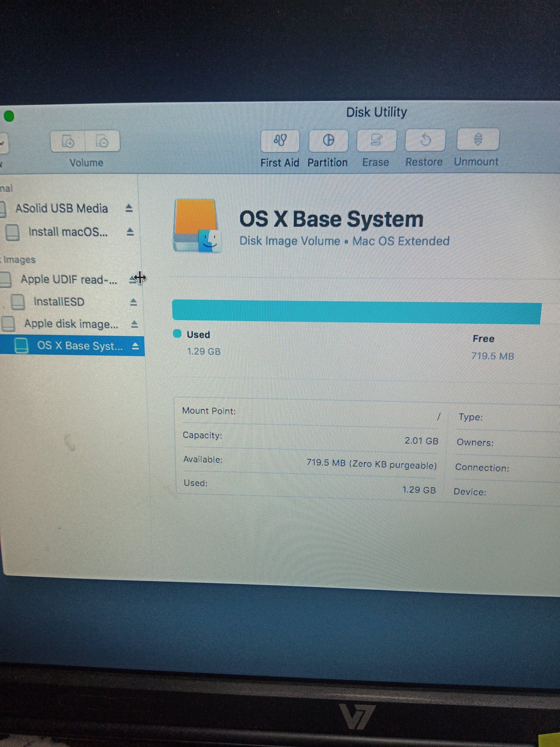Select ASolid USB Media in sidebar
560x747 pixels.
(62, 208)
